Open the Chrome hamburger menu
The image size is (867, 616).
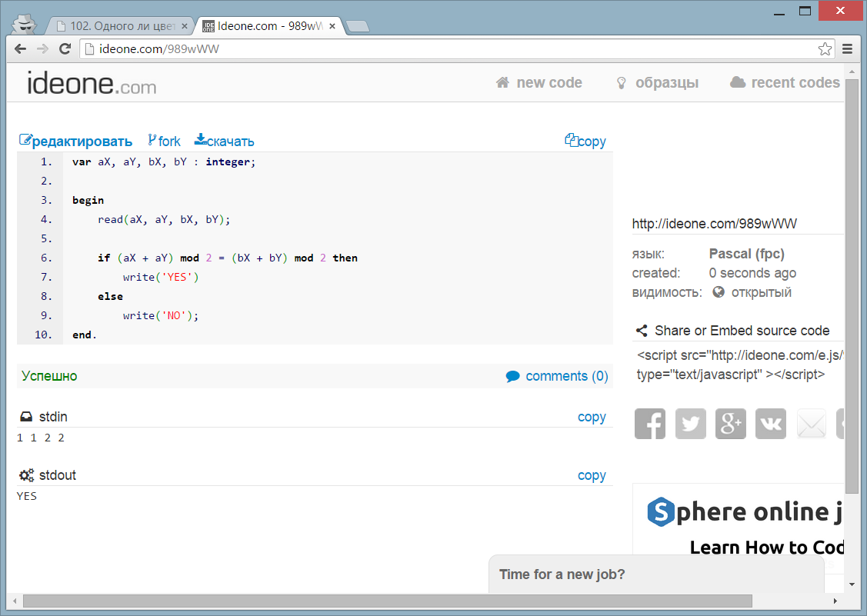click(x=847, y=49)
